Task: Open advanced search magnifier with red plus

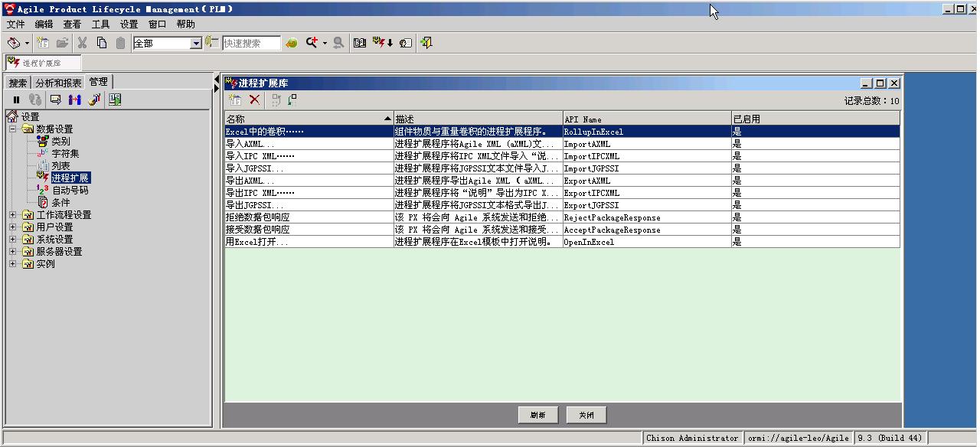Action: point(312,43)
